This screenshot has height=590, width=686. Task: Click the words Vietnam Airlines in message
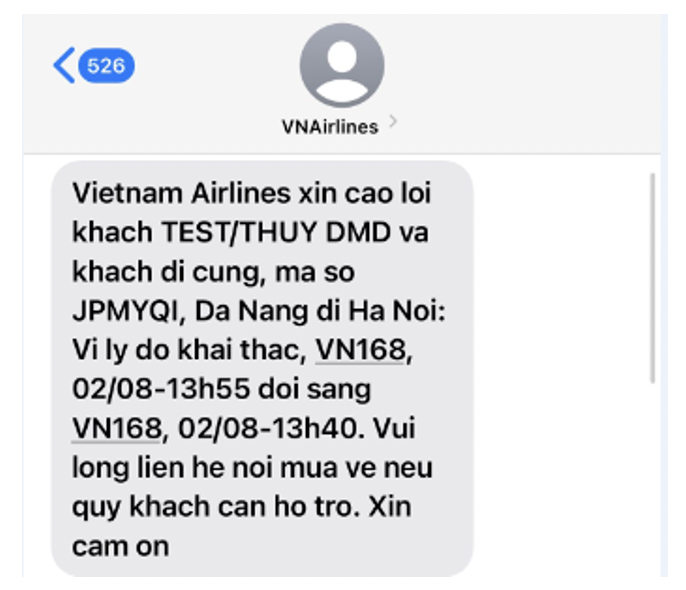pos(182,193)
